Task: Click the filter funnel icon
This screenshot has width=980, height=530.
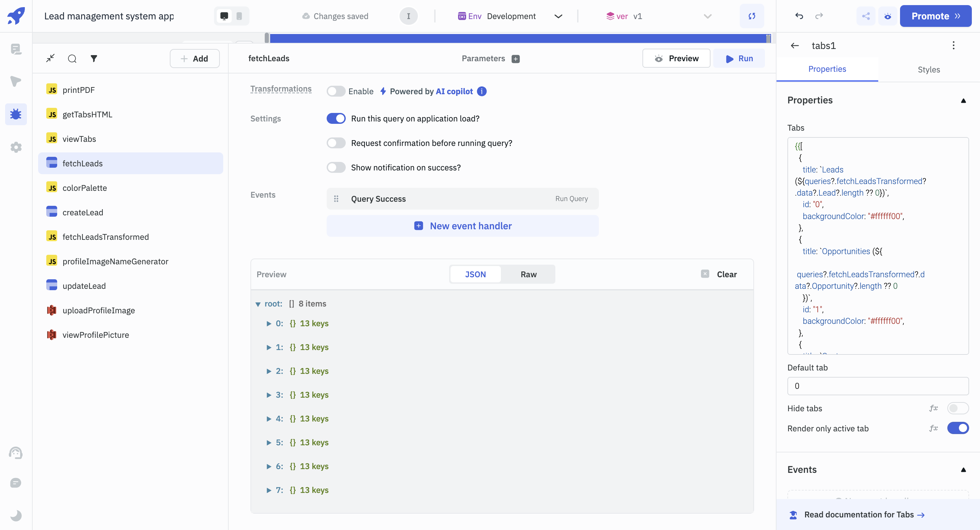Action: [94, 59]
